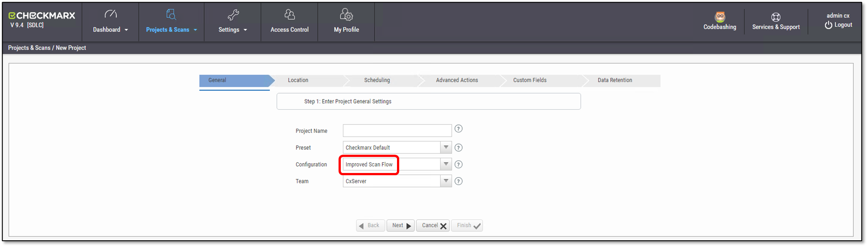Click the Checkmarx logo
Image resolution: width=868 pixels, height=247 pixels.
coord(41,15)
